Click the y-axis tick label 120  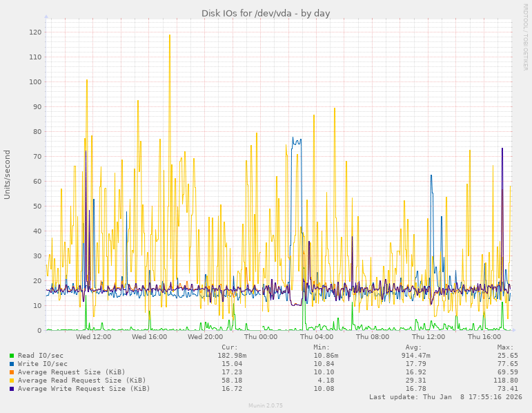pos(35,32)
